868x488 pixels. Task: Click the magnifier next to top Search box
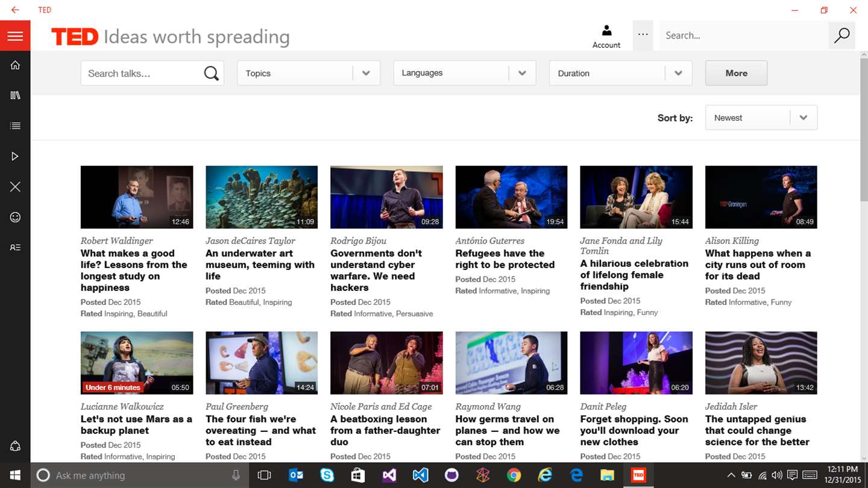pos(841,36)
